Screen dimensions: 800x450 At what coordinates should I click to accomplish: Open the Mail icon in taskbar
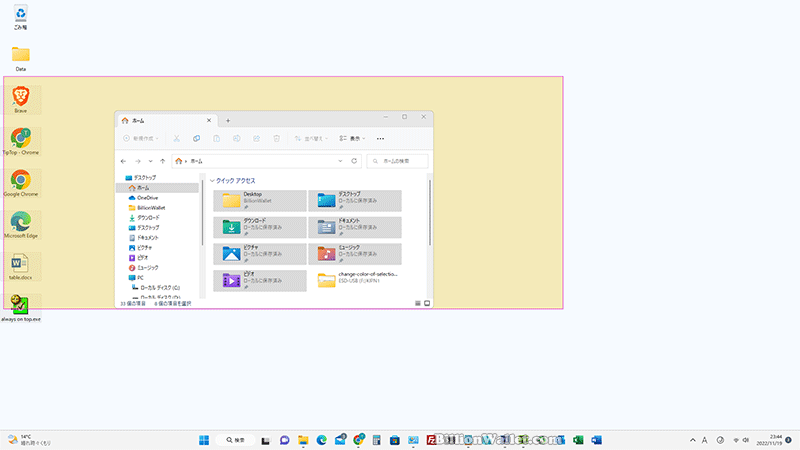[340, 439]
